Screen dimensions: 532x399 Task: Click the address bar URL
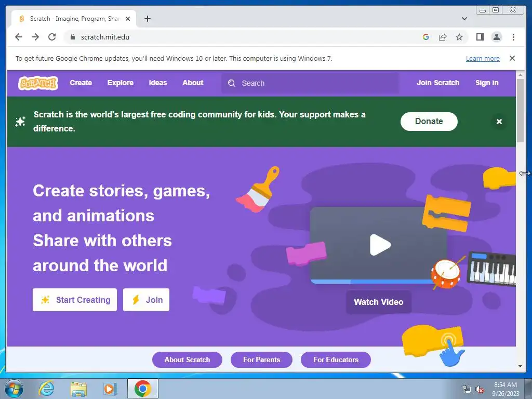tap(105, 37)
